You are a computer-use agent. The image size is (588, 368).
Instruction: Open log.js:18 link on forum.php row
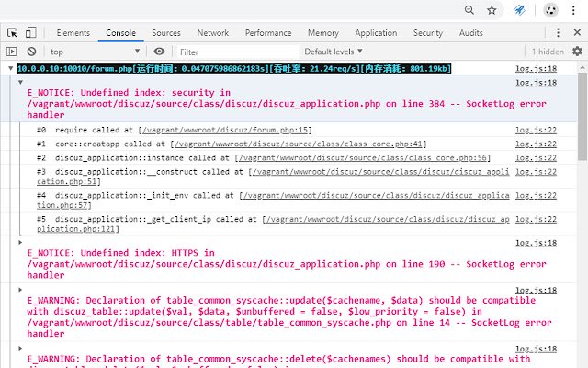click(536, 69)
